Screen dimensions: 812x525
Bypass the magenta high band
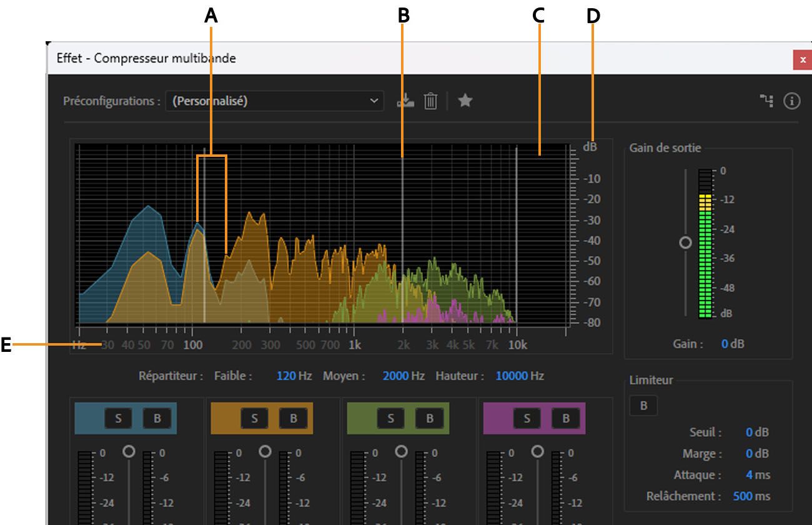coord(565,419)
